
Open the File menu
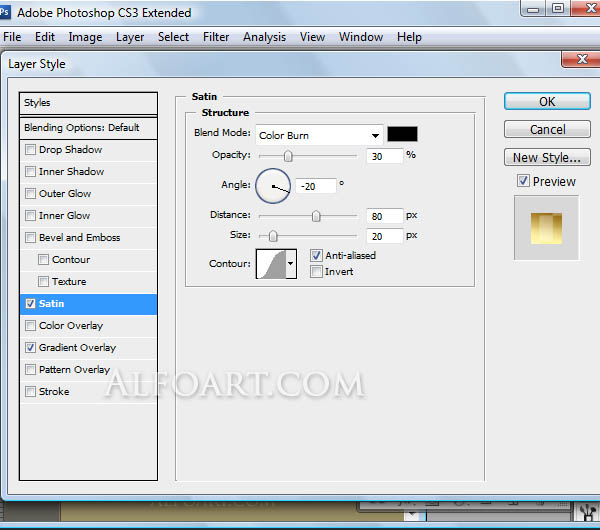pos(12,37)
